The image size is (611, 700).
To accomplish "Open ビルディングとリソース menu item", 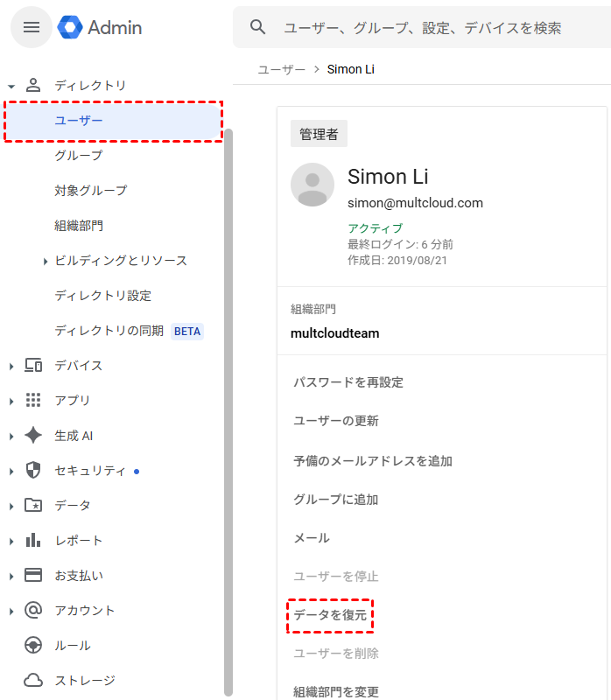I will tap(121, 260).
